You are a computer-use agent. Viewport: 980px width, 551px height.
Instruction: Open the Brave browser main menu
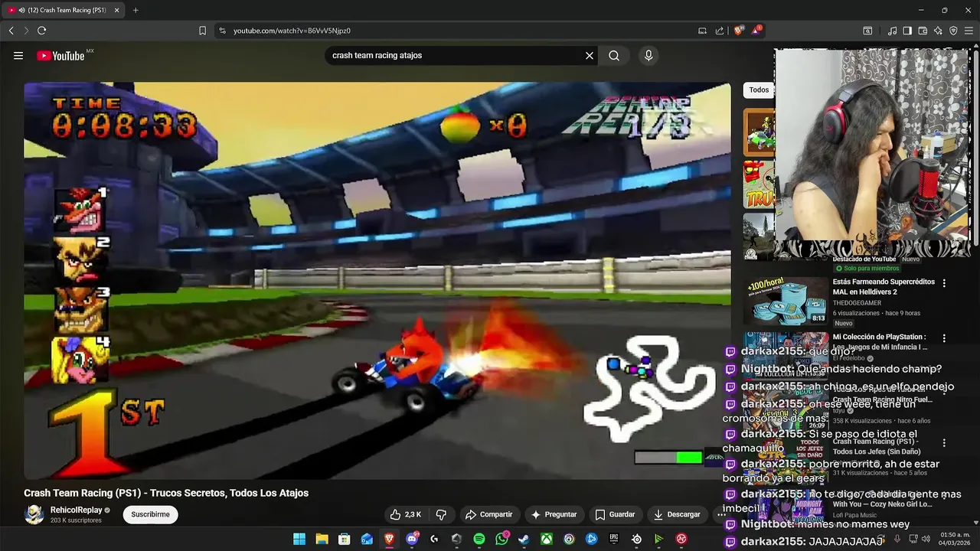969,31
